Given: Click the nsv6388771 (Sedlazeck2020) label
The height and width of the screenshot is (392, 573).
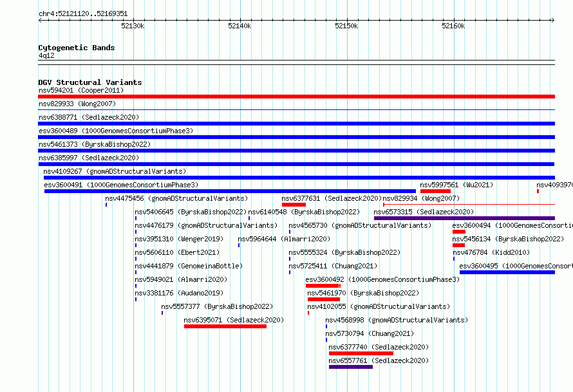Looking at the screenshot, I should (x=89, y=117).
